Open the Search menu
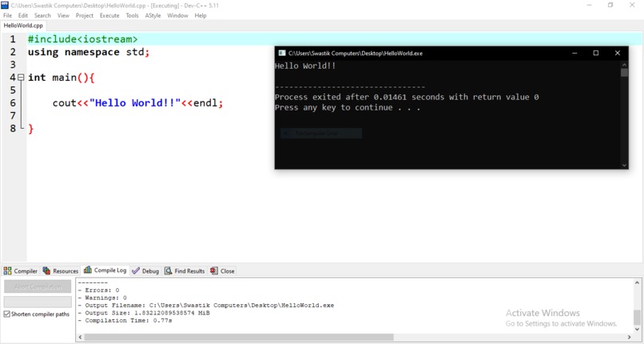This screenshot has width=644, height=344. (42, 16)
